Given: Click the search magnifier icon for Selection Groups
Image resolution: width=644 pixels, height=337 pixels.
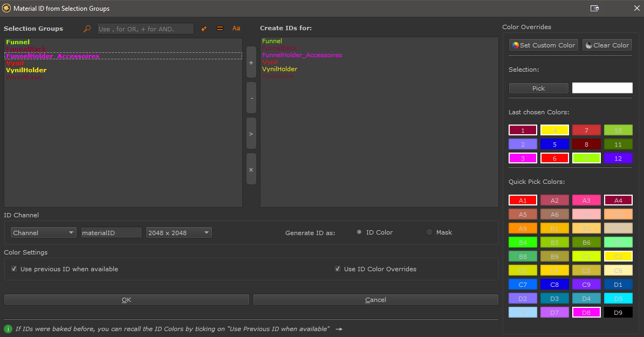Looking at the screenshot, I should pos(87,29).
